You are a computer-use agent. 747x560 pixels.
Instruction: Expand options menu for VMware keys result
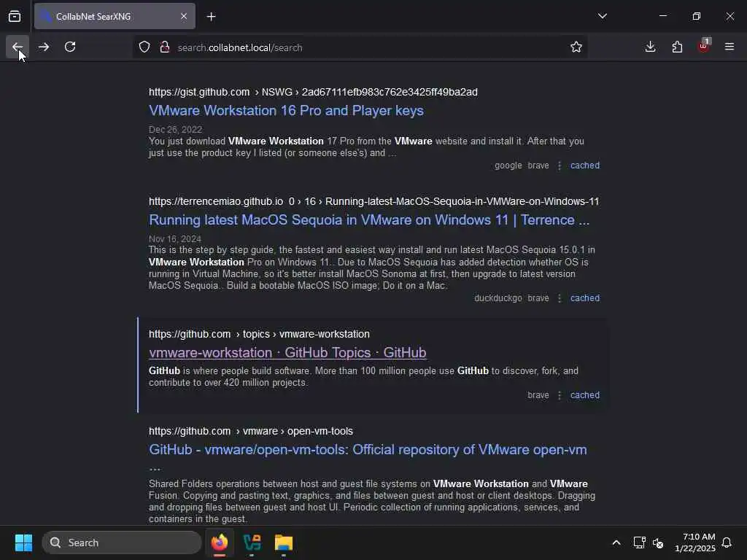560,166
